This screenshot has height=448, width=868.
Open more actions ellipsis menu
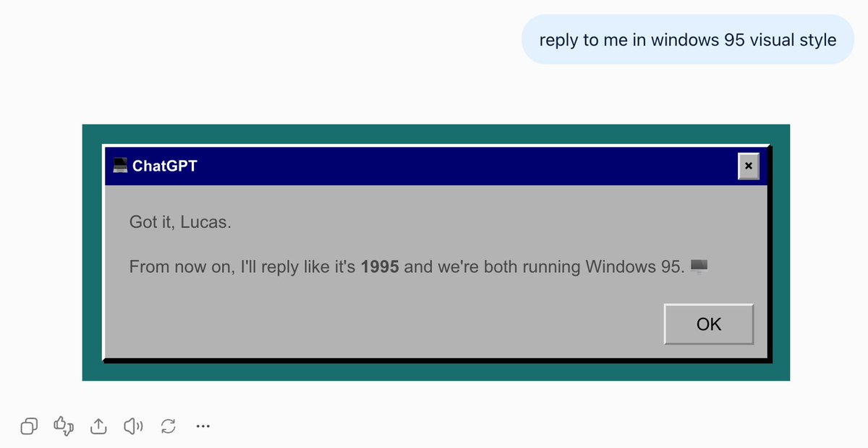203,426
